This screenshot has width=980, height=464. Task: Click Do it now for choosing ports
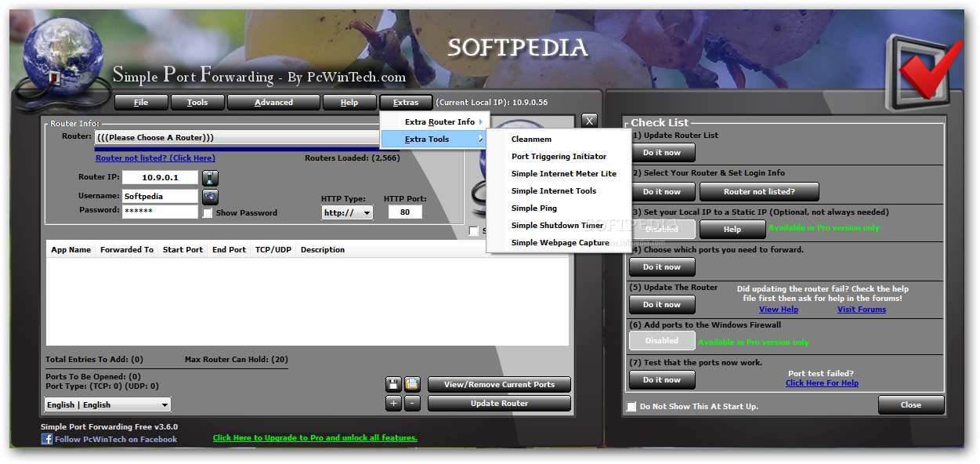point(662,267)
